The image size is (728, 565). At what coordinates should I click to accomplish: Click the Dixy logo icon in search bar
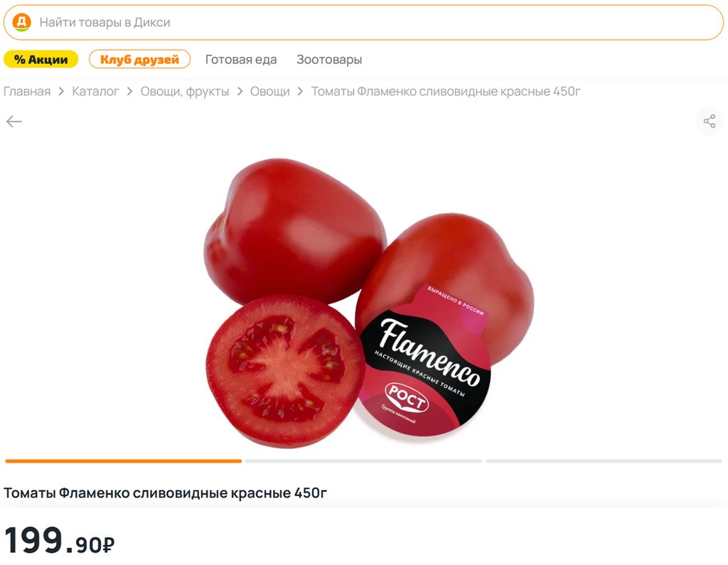21,22
